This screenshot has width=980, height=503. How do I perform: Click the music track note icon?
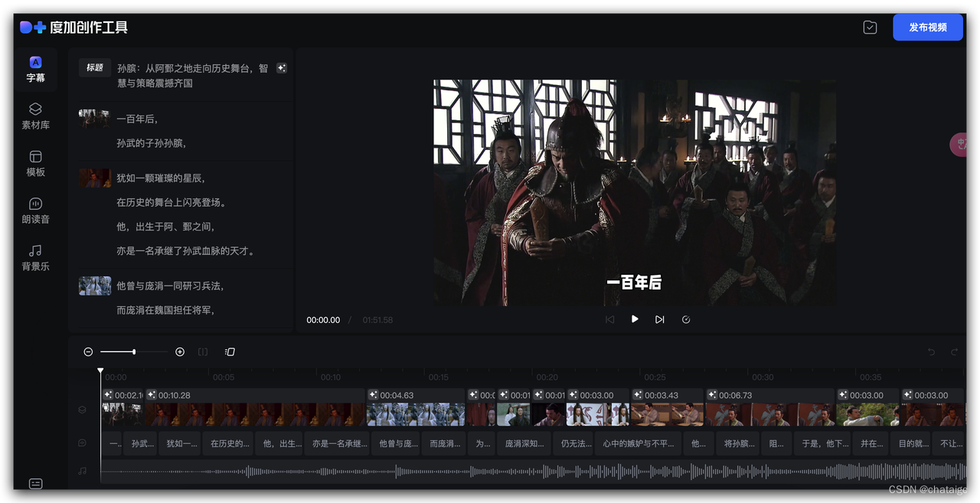(x=83, y=471)
